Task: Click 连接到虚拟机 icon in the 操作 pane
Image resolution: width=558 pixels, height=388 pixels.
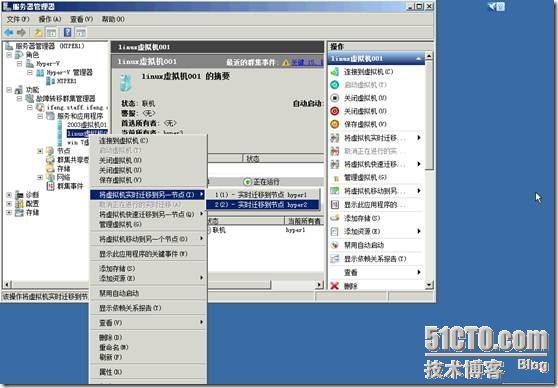Action: [335, 72]
